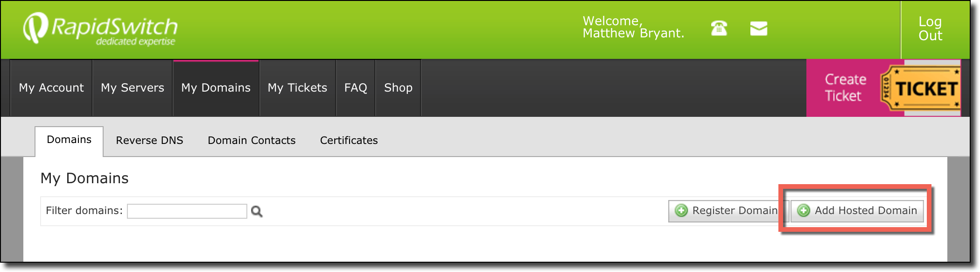Image resolution: width=980 pixels, height=272 pixels.
Task: Open the envelope mail icon
Action: click(759, 29)
